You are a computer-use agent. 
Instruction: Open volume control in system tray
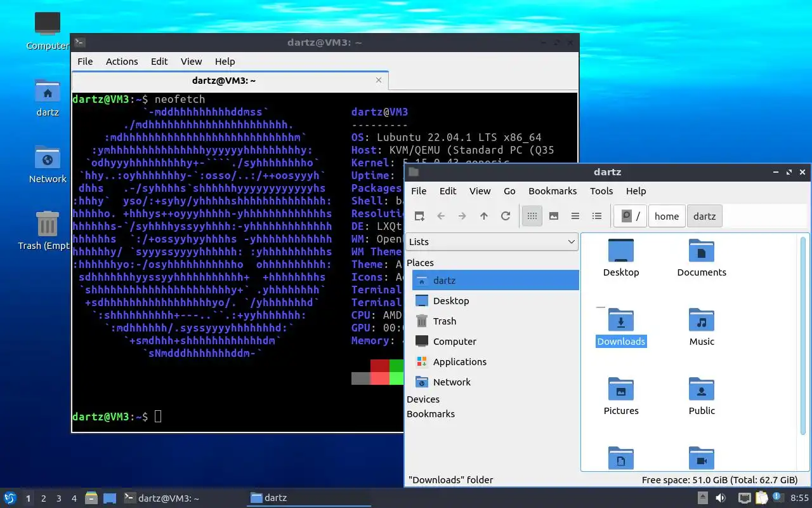(721, 498)
